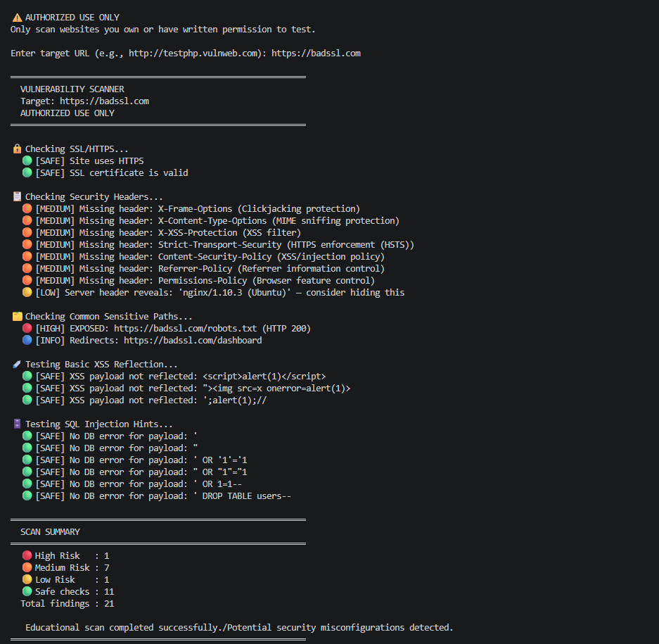The image size is (659, 644).
Task: Click the green circle beside the script alert payload
Action: click(x=27, y=376)
